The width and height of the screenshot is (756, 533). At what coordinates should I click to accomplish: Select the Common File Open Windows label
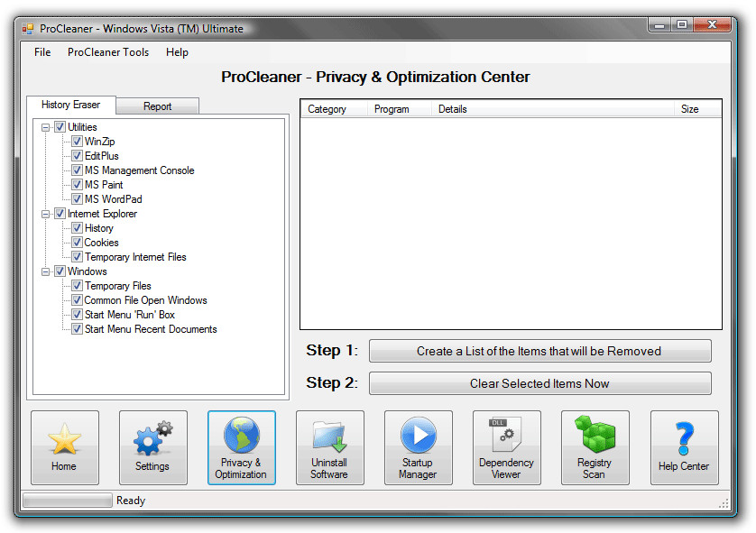coord(145,300)
